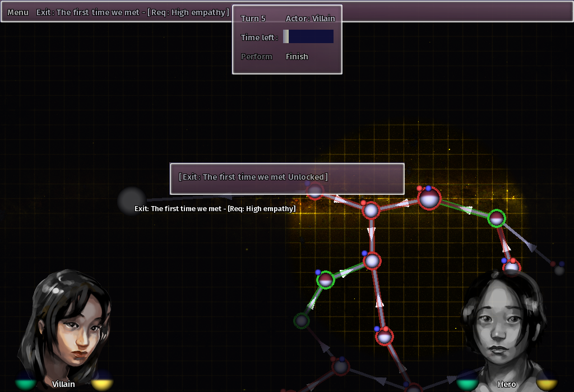The image size is (574, 392).
Task: Click the 'Actor: Villain' label
Action: click(310, 18)
